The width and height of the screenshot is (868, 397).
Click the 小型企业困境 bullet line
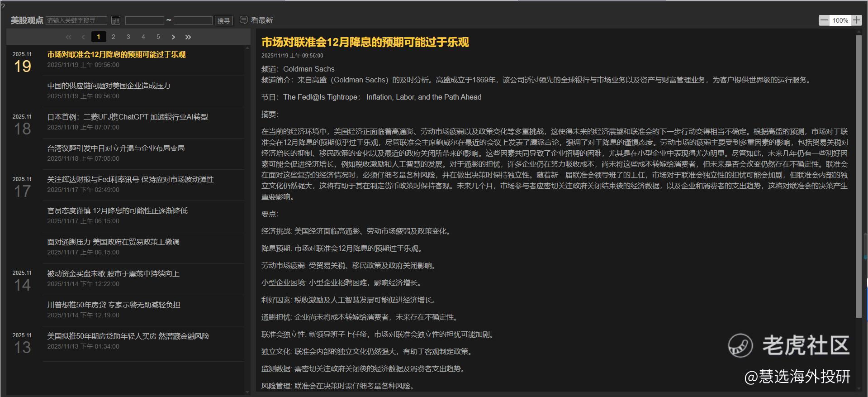342,282
